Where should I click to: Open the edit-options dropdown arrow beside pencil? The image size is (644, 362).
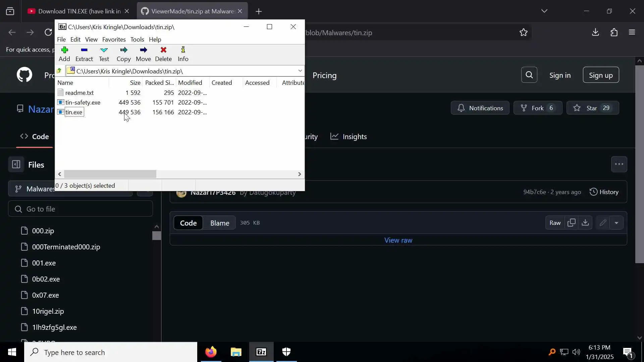[x=616, y=223]
